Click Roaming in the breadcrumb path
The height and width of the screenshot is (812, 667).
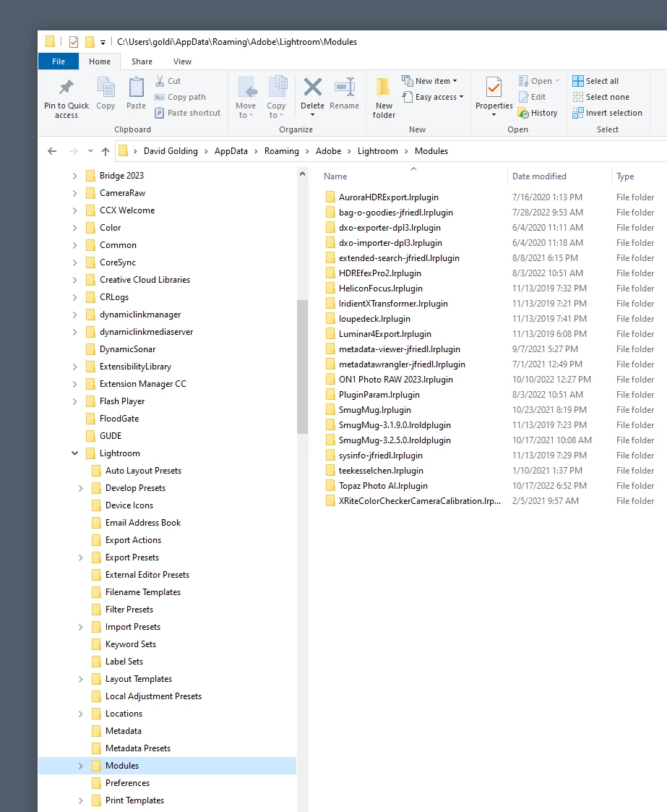pyautogui.click(x=282, y=151)
